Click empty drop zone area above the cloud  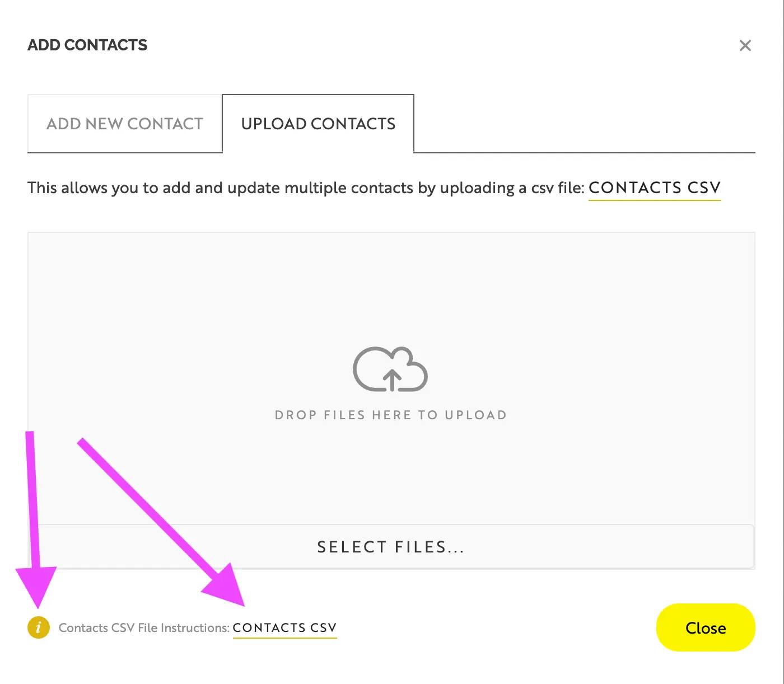click(x=390, y=285)
